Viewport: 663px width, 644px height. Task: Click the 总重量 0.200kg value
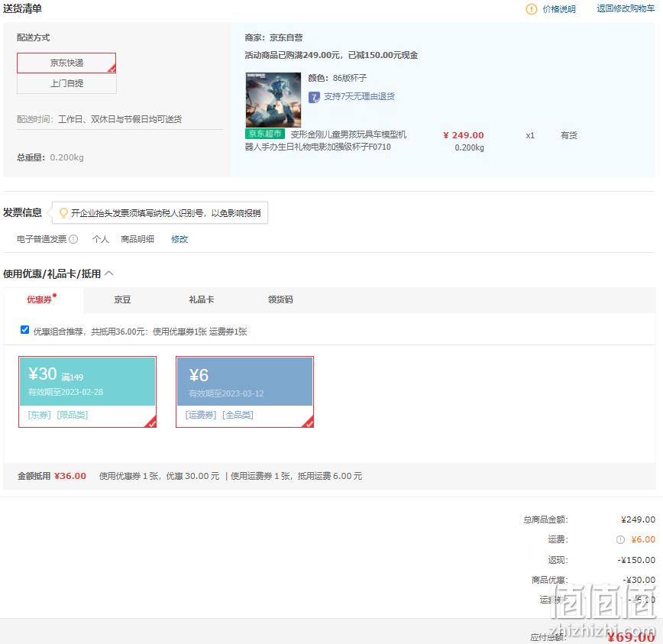click(x=66, y=157)
